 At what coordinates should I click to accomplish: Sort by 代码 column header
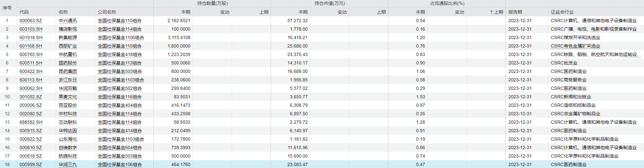[24, 12]
